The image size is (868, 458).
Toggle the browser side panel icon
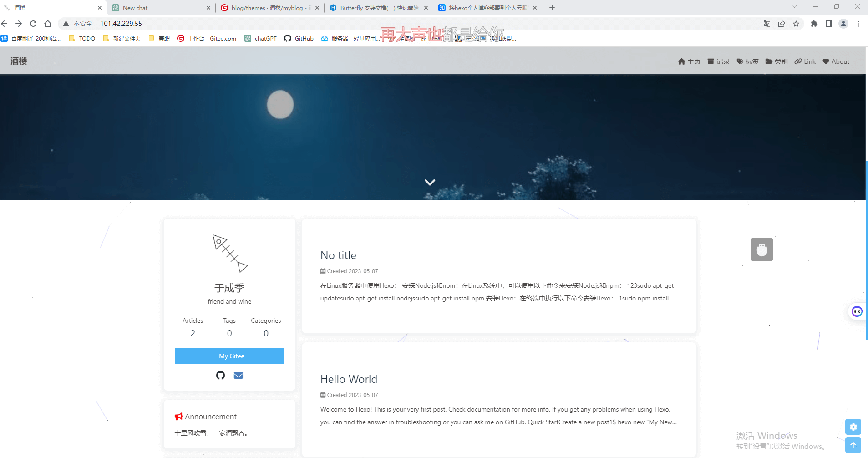(x=829, y=24)
